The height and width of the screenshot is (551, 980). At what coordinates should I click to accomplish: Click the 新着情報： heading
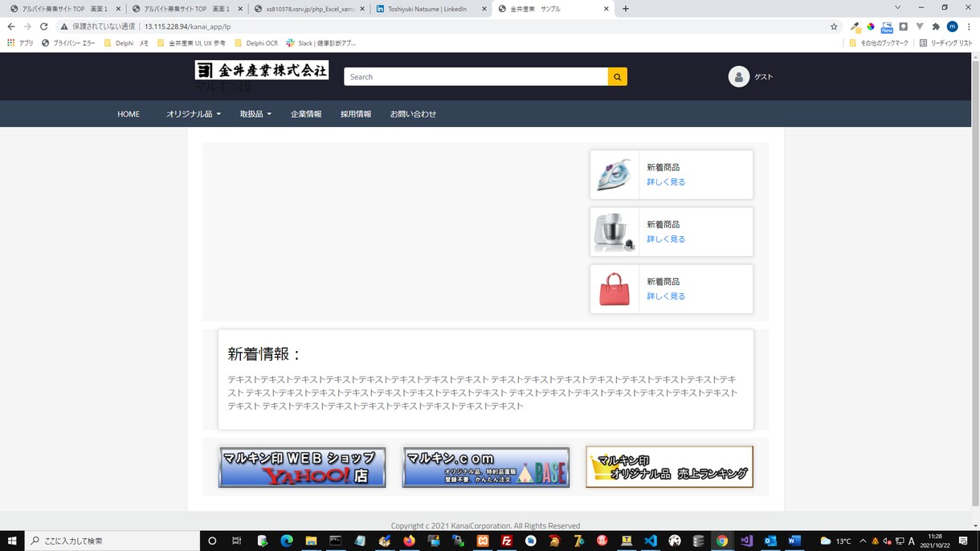point(264,354)
